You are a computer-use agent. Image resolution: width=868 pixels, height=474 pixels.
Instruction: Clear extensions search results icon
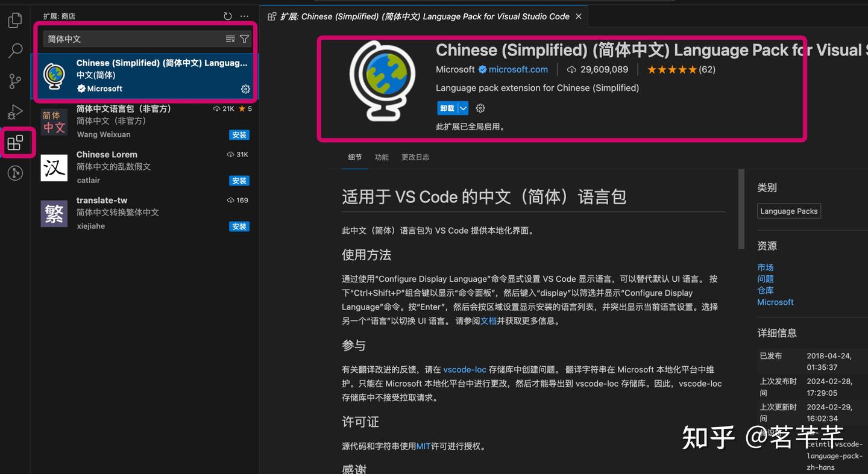[230, 39]
